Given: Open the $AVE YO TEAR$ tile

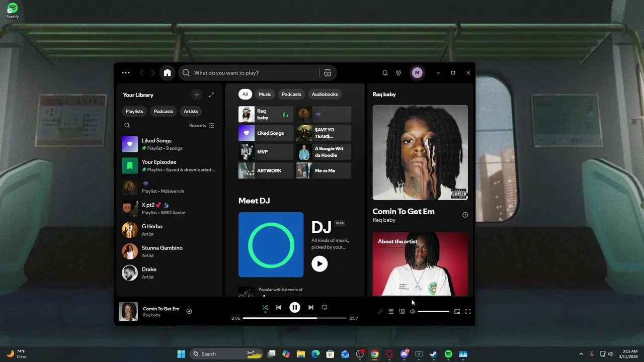Looking at the screenshot, I should pyautogui.click(x=324, y=133).
